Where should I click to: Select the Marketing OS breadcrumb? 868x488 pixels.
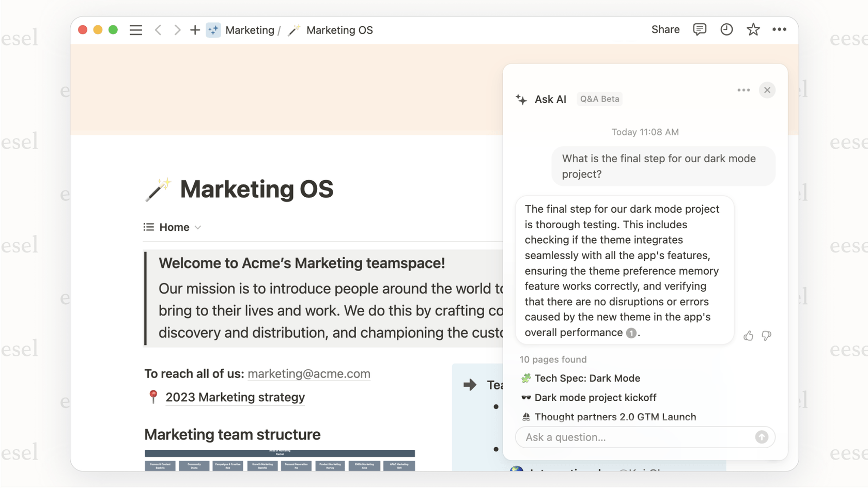pos(339,30)
